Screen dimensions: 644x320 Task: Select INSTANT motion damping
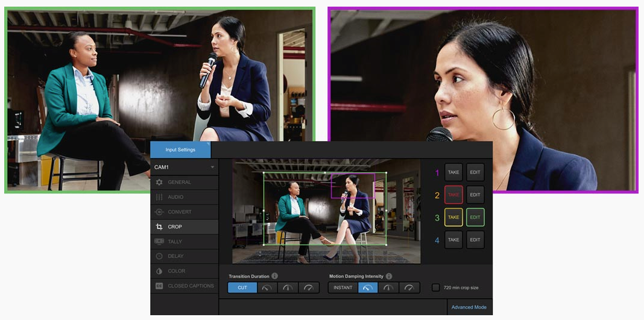[x=343, y=287]
